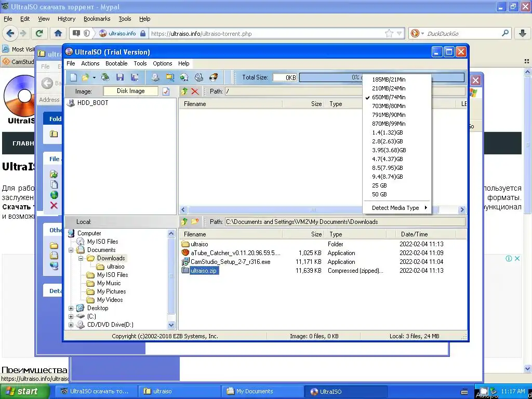Click the up-folder icon next to image Path
Viewport: 532px width, 399px height.
coord(184,91)
